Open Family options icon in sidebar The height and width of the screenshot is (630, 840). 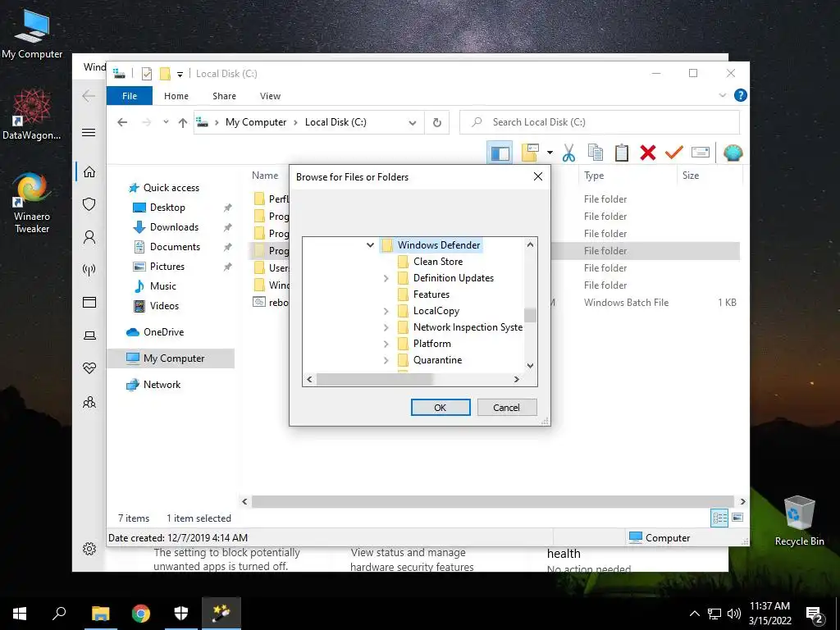89,402
